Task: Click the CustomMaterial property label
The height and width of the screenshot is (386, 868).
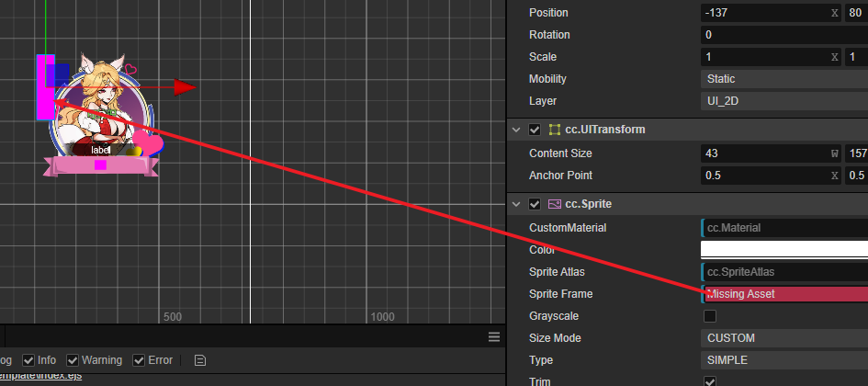Action: tap(568, 228)
